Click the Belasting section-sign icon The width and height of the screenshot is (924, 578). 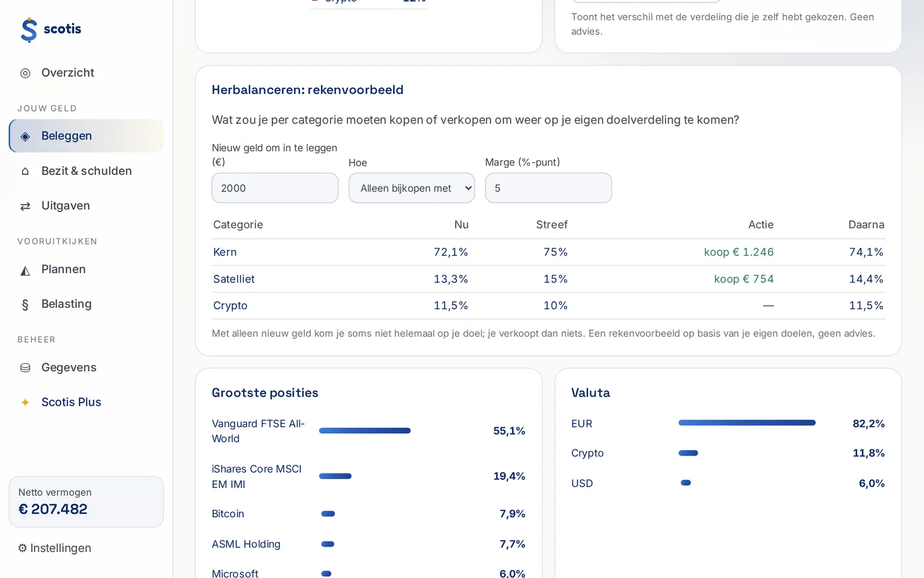point(25,305)
